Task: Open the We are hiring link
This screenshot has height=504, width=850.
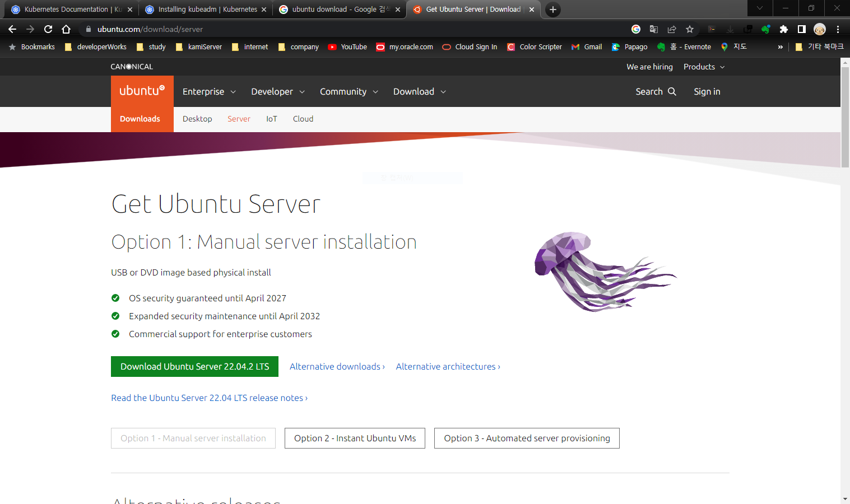Action: click(649, 67)
